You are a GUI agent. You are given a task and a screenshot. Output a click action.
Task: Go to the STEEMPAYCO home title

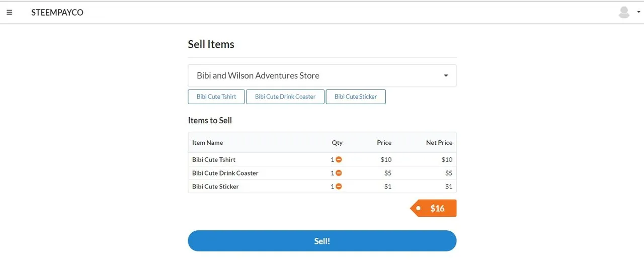pyautogui.click(x=57, y=13)
